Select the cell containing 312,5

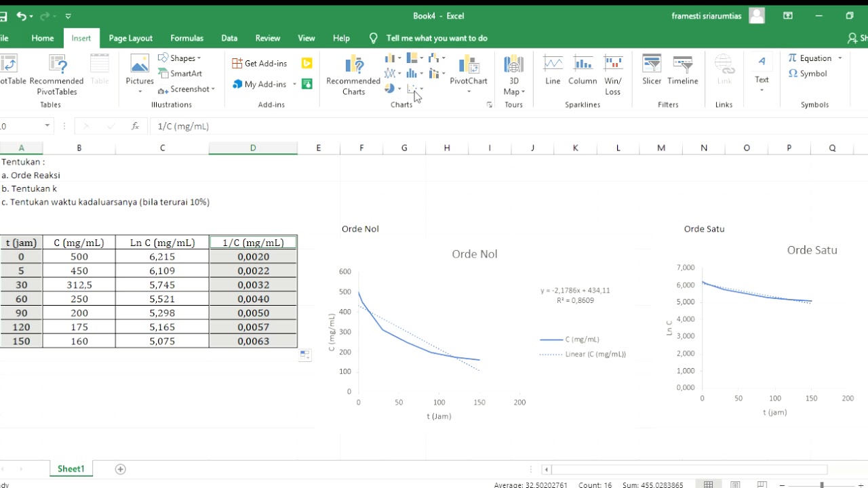click(79, 285)
